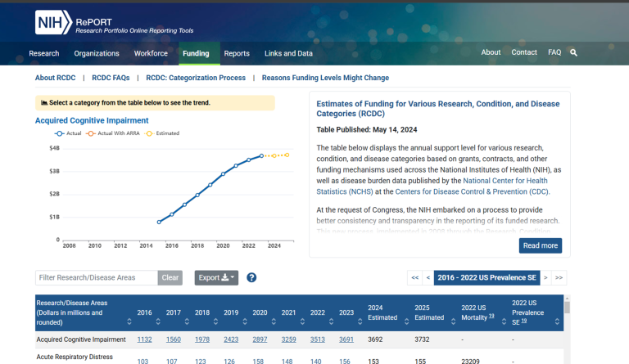The width and height of the screenshot is (629, 364).
Task: Click the NIH RePORT logo
Action: 114,22
